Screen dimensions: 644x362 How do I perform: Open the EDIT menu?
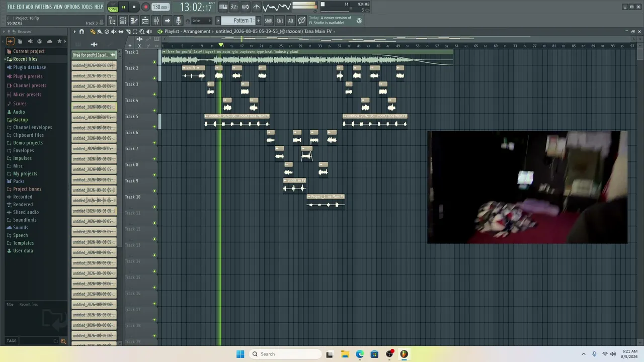[x=21, y=7]
